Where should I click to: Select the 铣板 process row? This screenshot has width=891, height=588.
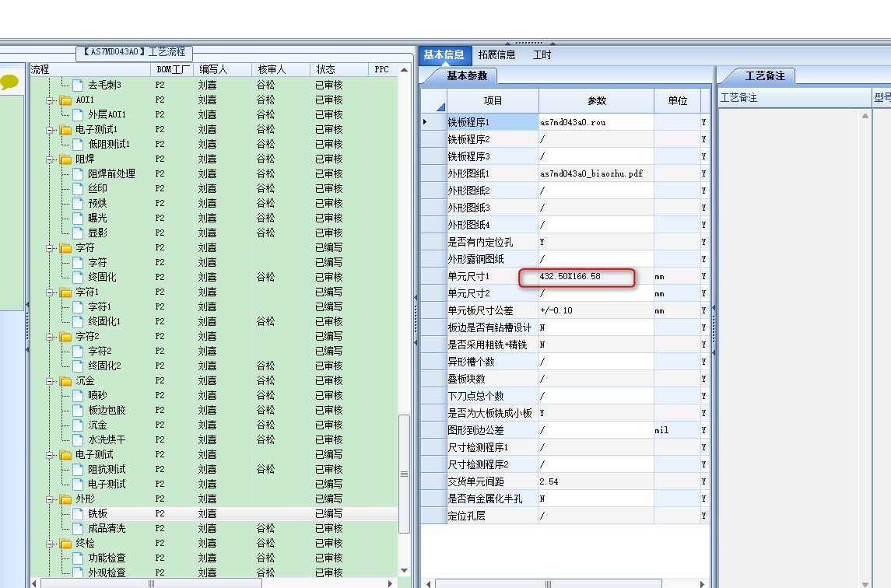(214, 513)
